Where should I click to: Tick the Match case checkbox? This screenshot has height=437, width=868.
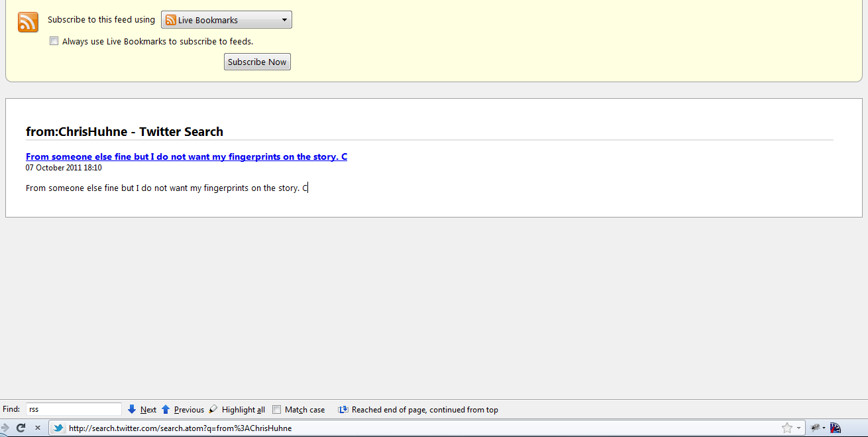click(x=277, y=410)
